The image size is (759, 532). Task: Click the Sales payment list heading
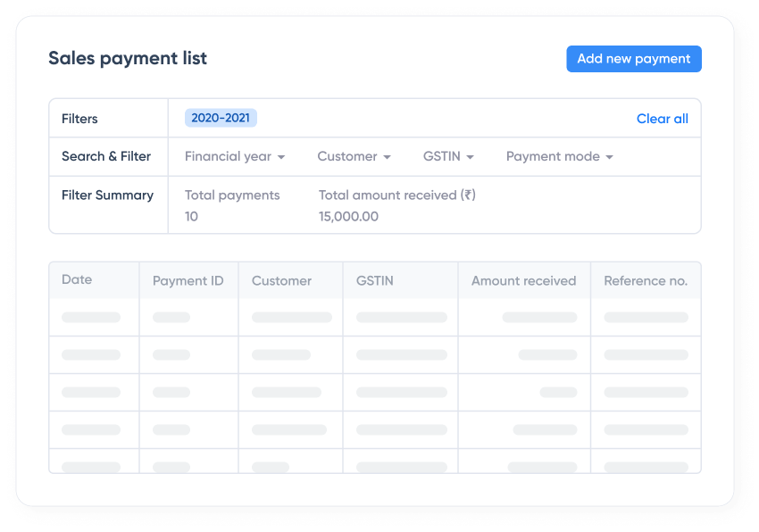[128, 58]
